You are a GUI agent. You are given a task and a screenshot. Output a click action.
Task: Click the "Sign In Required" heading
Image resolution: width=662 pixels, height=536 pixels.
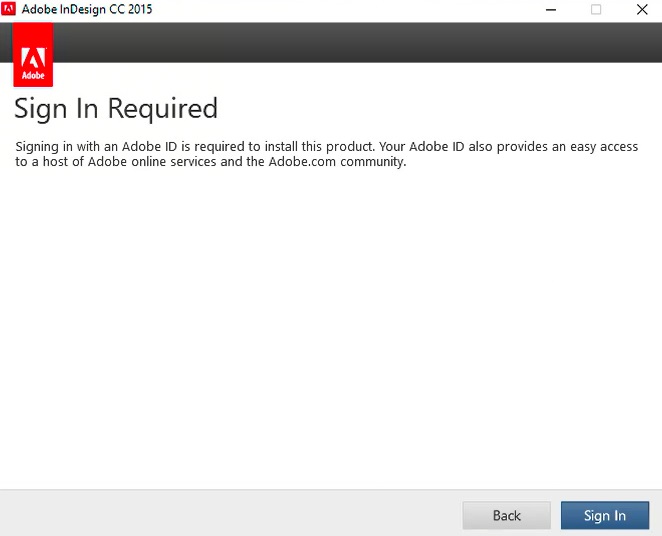115,108
